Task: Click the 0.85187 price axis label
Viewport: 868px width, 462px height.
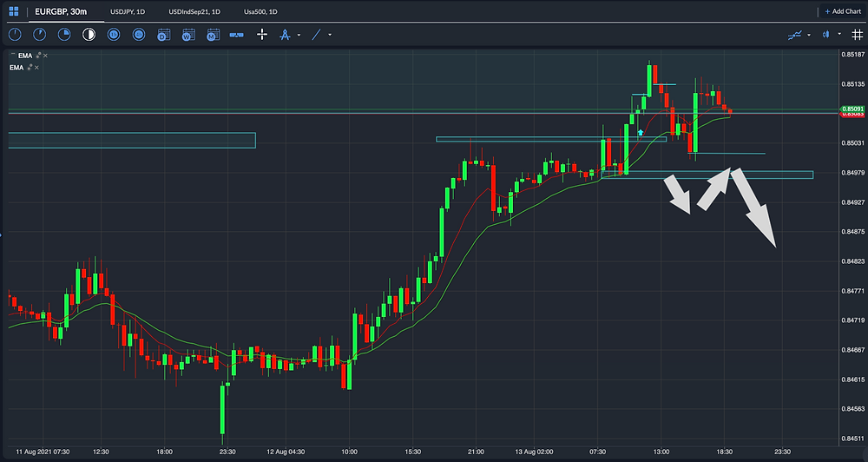Action: [853, 55]
